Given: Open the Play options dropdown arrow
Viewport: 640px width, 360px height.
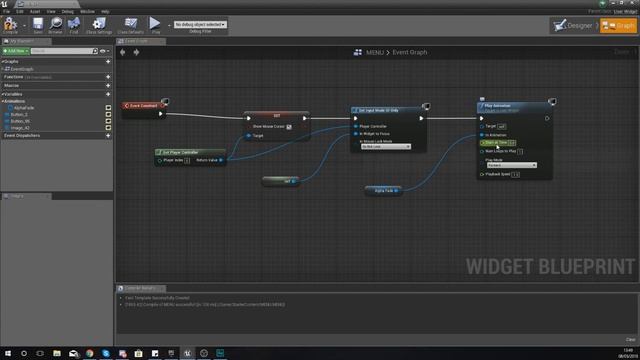Looking at the screenshot, I should 169,25.
